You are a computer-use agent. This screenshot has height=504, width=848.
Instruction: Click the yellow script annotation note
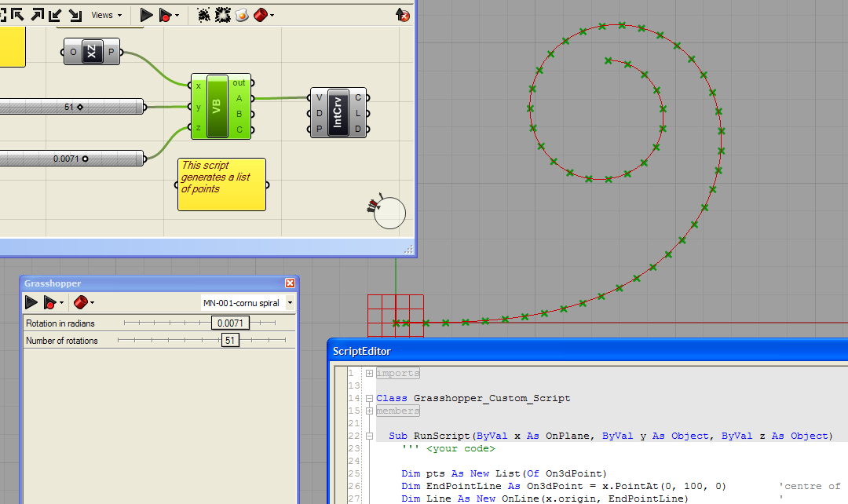click(x=221, y=184)
